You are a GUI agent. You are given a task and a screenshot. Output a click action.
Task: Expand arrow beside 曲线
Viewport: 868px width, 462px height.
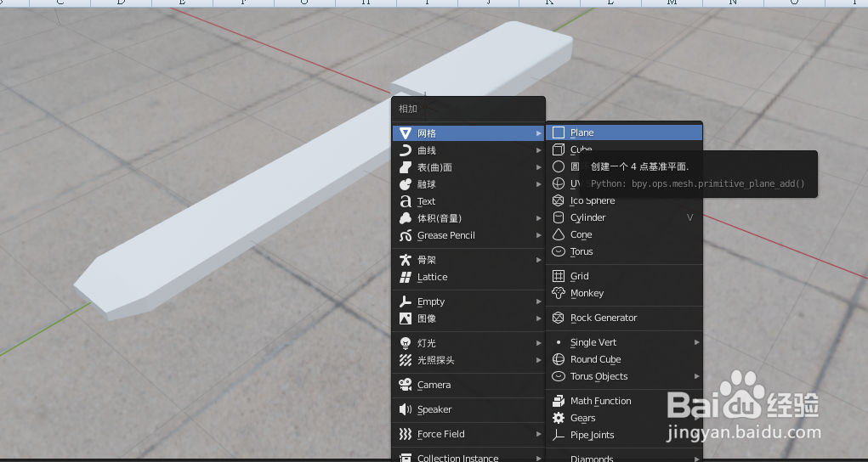point(539,150)
